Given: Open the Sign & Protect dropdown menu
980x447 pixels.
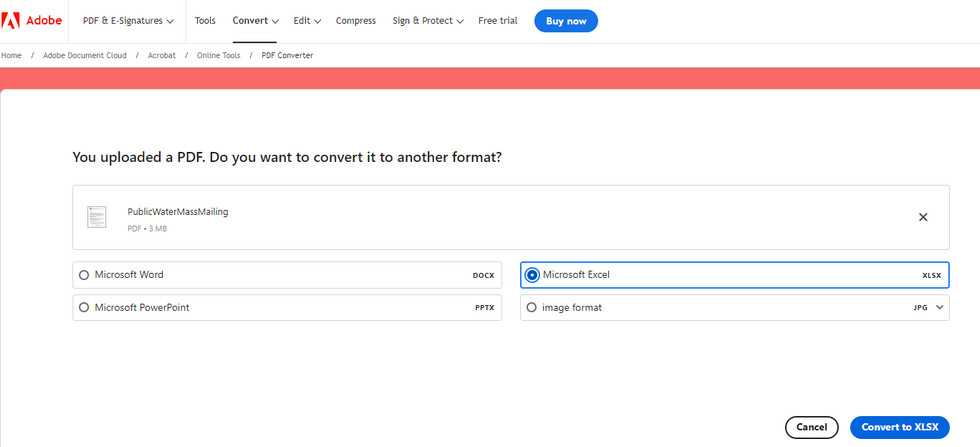Looking at the screenshot, I should (428, 21).
